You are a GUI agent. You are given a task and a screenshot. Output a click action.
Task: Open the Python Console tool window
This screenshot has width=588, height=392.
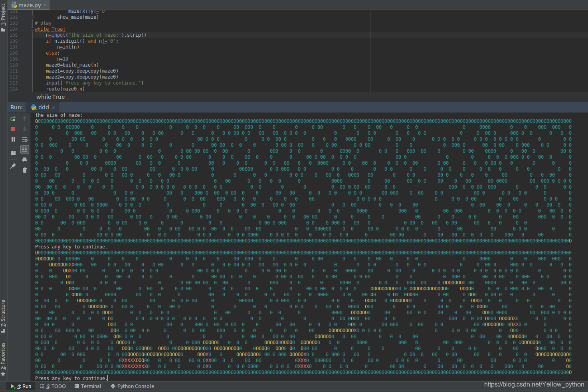click(132, 386)
